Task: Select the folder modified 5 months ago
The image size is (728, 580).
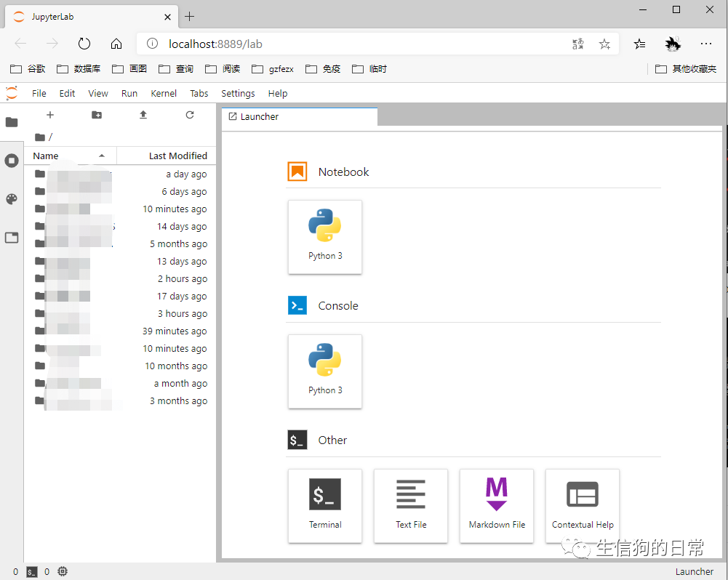Action: (120, 244)
